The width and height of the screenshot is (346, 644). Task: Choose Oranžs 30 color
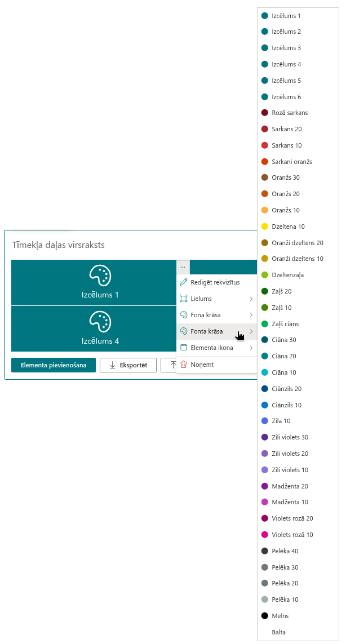coord(298,177)
